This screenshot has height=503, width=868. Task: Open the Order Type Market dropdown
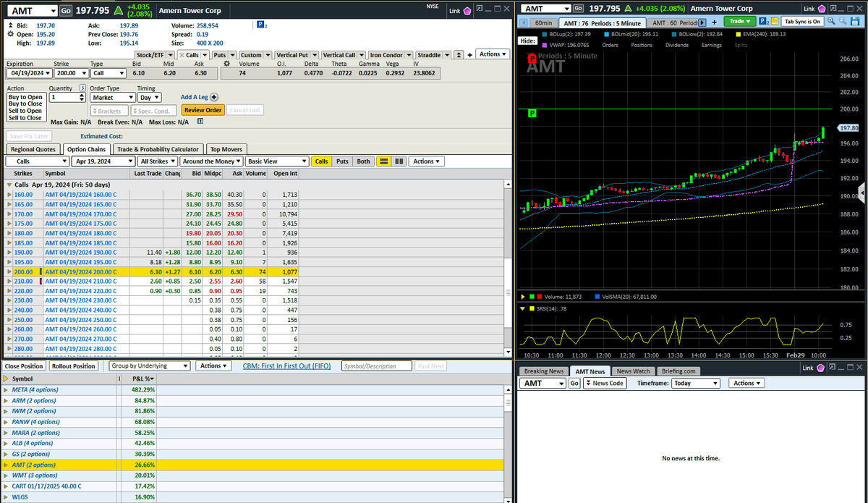coord(112,97)
